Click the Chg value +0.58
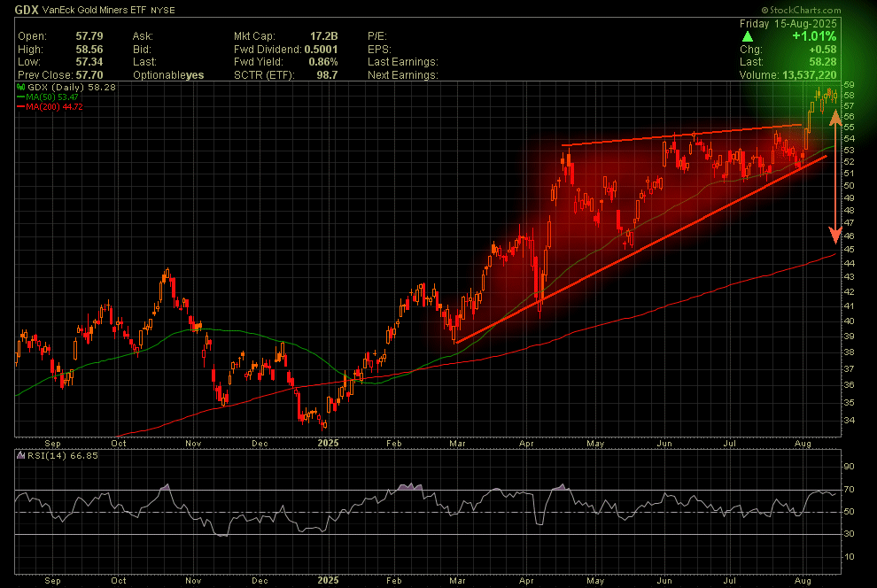877x588 pixels. point(823,50)
